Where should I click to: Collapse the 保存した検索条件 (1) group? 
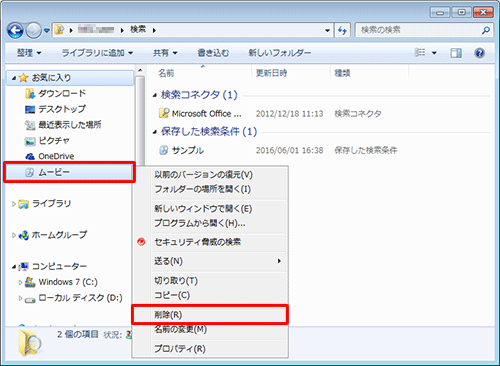coord(155,132)
